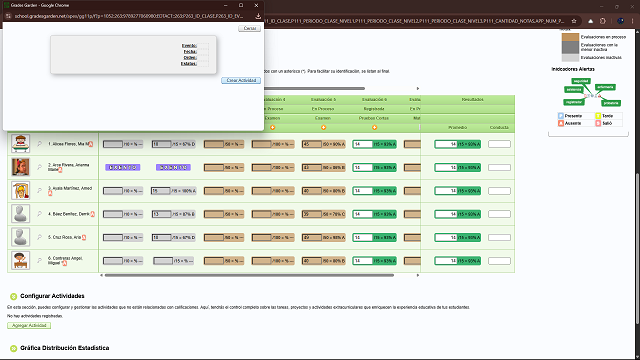Click Agregar Actividad button

[x=29, y=325]
